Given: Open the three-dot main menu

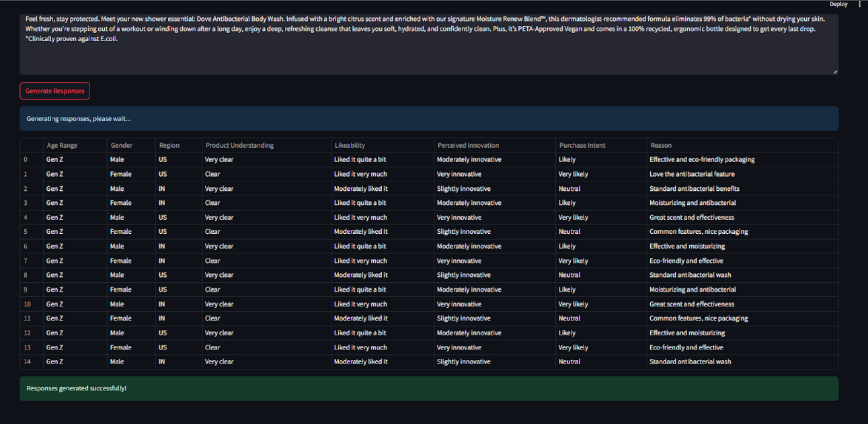Looking at the screenshot, I should coord(859,4).
